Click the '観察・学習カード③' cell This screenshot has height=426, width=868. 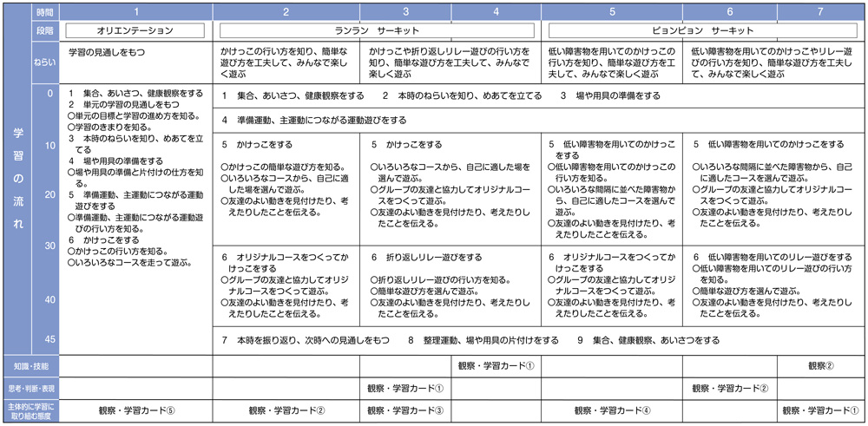click(x=405, y=410)
